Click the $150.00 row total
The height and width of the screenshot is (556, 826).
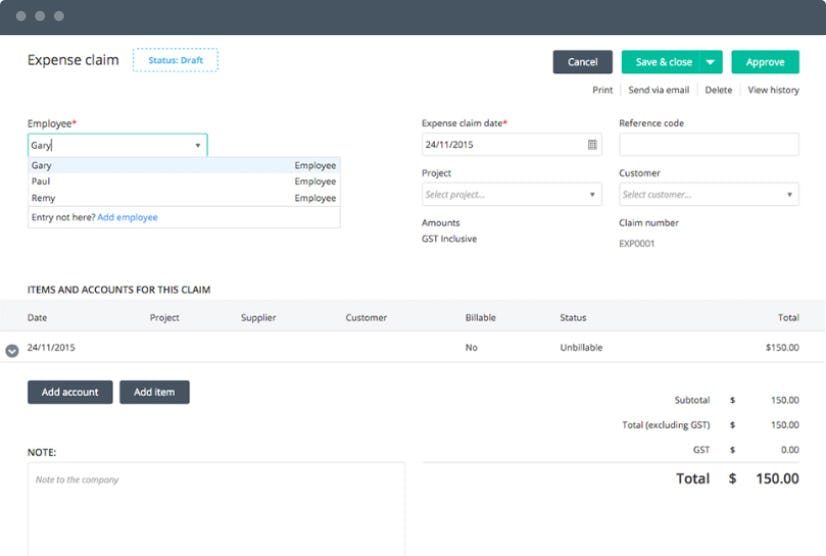782,347
